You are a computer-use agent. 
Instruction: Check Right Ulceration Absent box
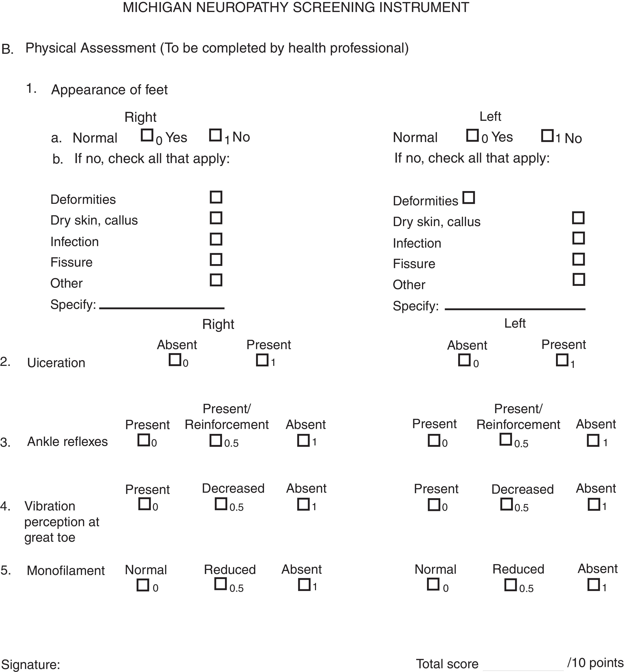click(x=174, y=360)
